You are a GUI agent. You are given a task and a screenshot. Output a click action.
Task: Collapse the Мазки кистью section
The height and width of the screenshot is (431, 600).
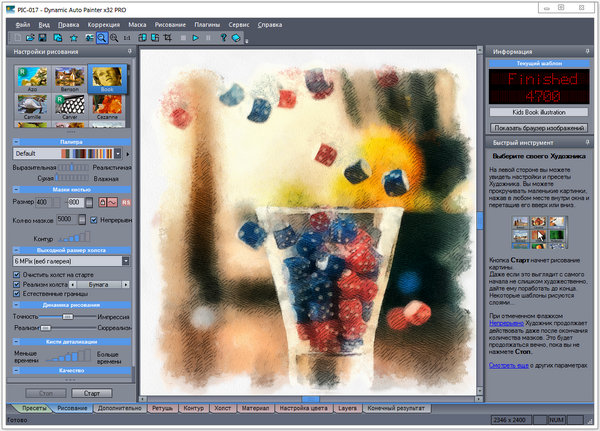pyautogui.click(x=17, y=190)
